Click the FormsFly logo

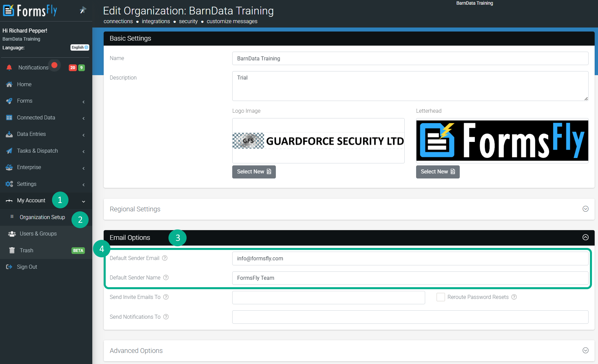[x=30, y=10]
